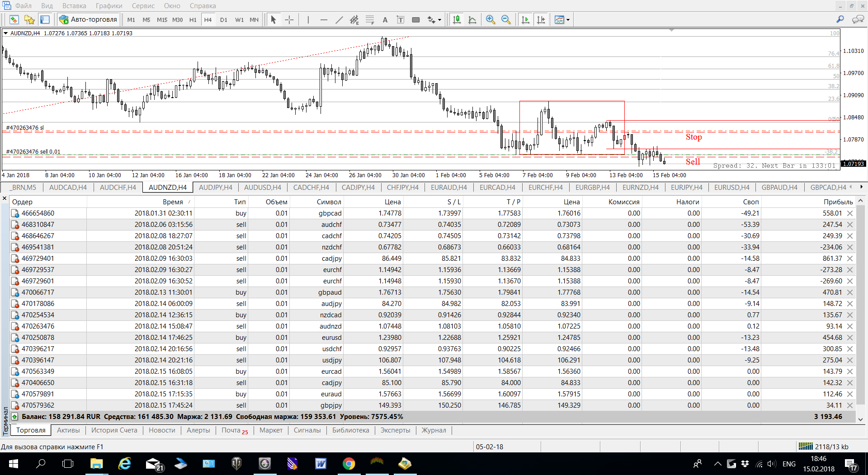The height and width of the screenshot is (475, 868).
Task: Close the gbpjpy order 470579362
Action: (850, 405)
